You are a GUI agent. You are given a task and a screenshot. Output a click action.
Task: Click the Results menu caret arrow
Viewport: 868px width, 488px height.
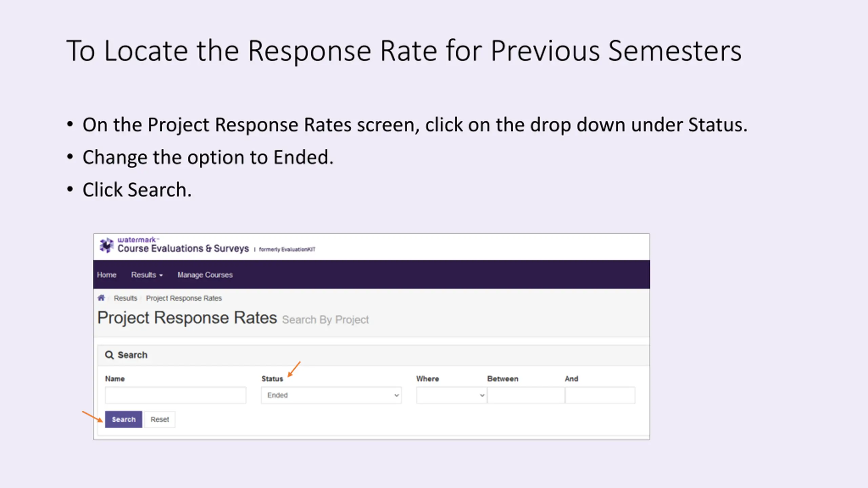[161, 275]
